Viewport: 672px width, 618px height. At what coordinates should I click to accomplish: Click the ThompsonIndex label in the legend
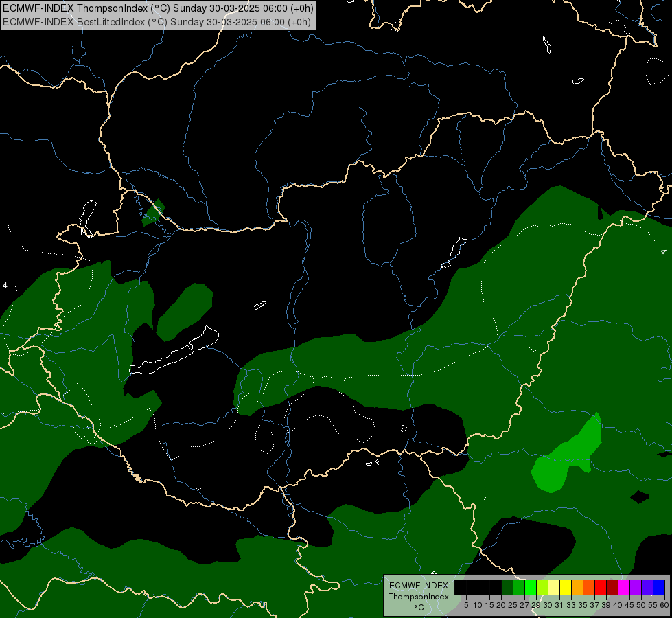point(419,597)
